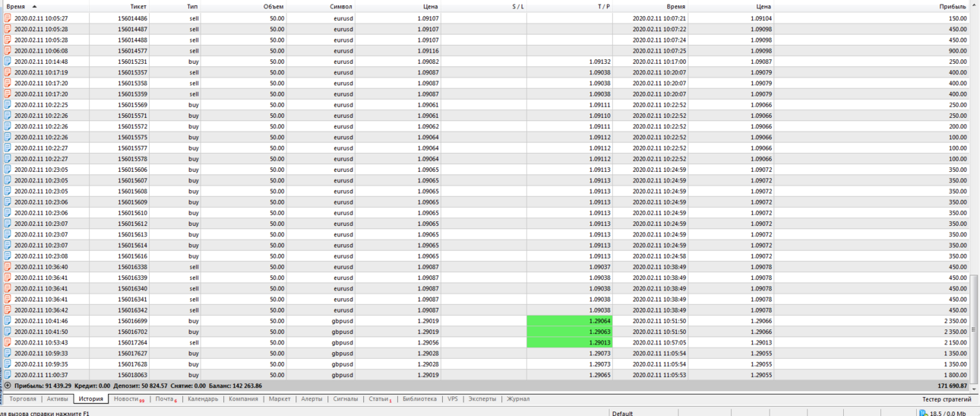Click the profit value 2 150.00
This screenshot has width=980, height=416.
point(956,342)
